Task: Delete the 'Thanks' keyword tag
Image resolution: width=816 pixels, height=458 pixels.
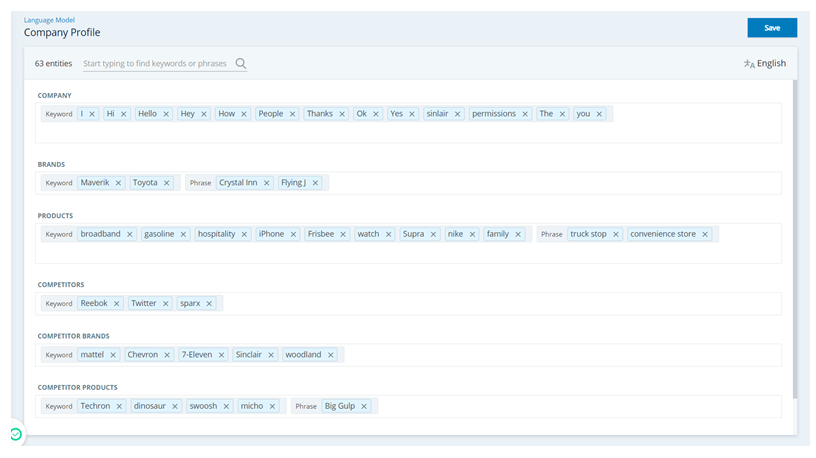Action: [342, 114]
